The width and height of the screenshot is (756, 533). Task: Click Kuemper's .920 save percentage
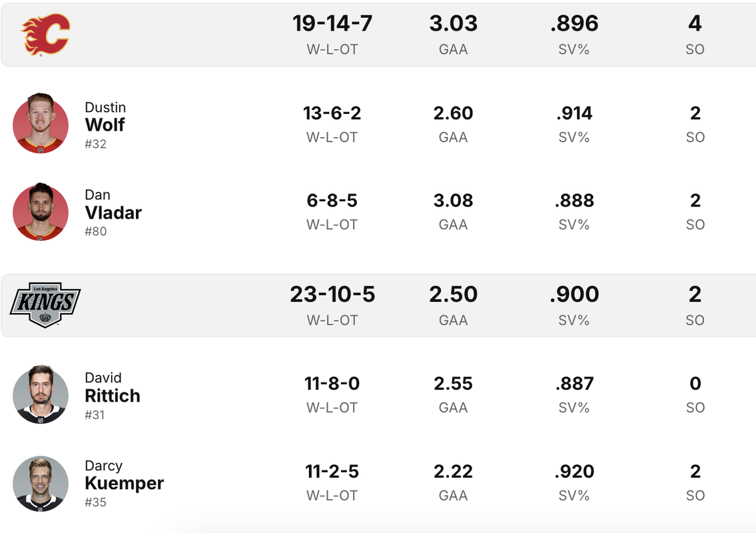click(574, 472)
